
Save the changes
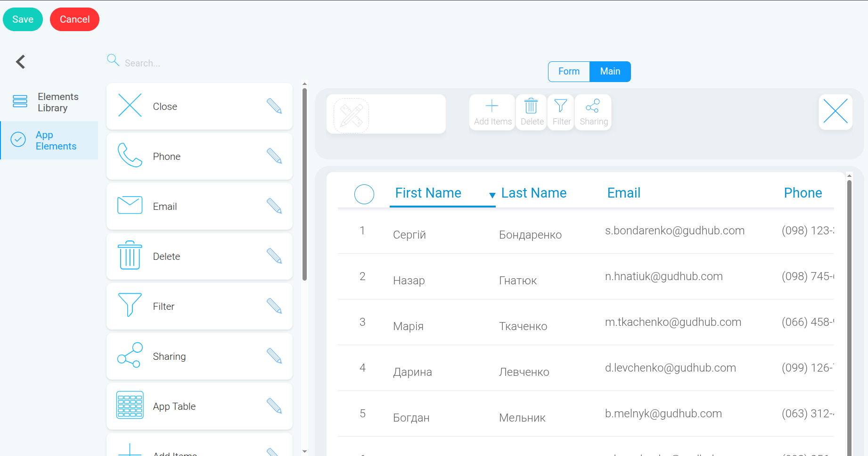click(23, 19)
